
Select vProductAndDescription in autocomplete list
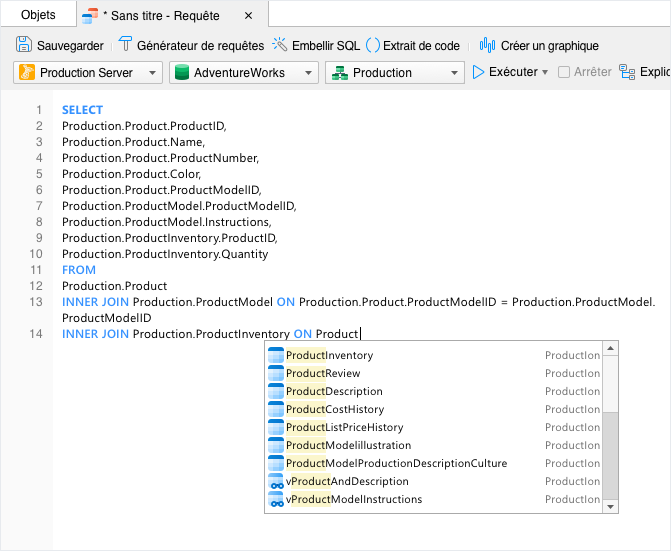point(433,481)
